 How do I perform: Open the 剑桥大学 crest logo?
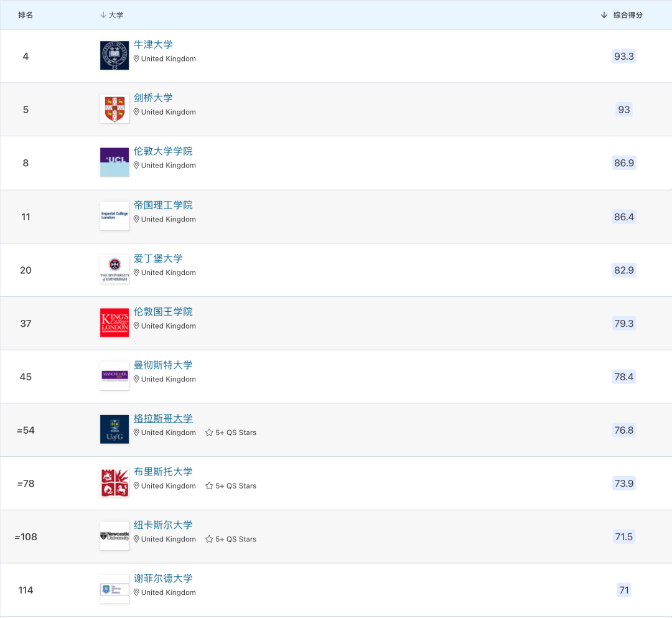tap(114, 109)
